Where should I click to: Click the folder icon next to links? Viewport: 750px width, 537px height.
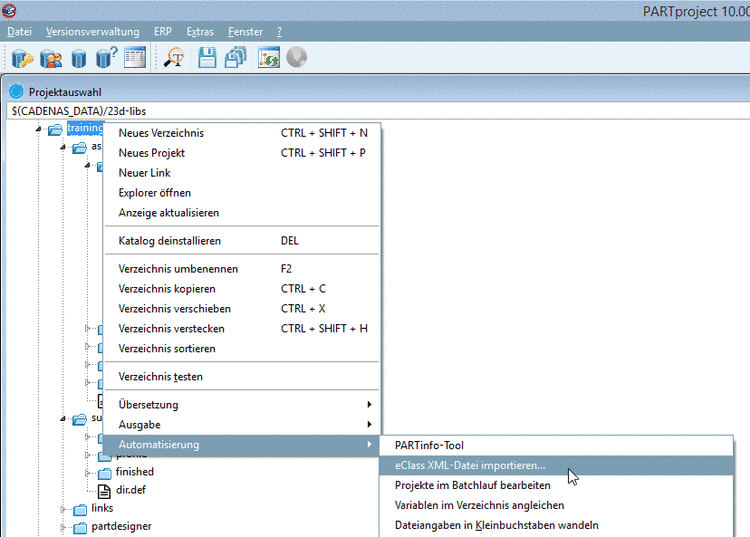tap(80, 510)
